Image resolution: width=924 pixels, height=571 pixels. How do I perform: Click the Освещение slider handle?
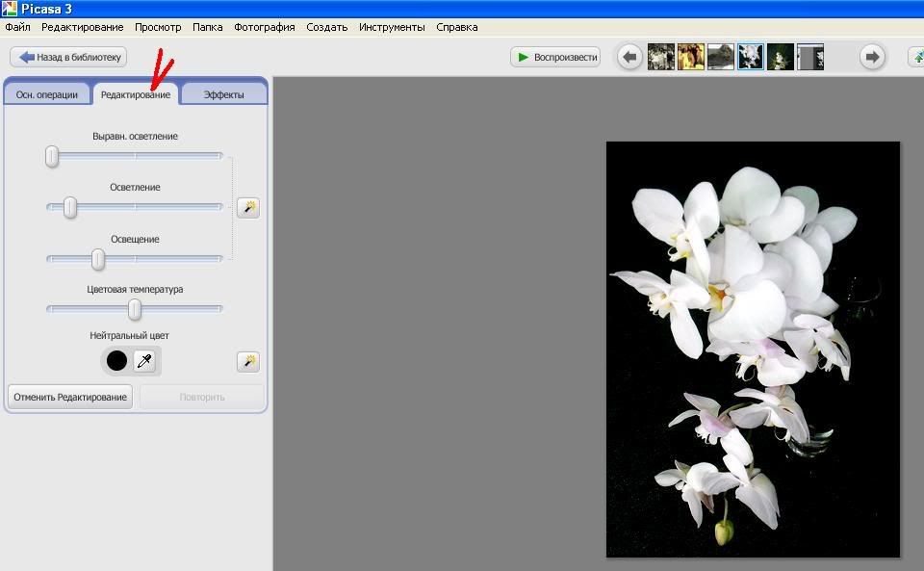pyautogui.click(x=98, y=259)
